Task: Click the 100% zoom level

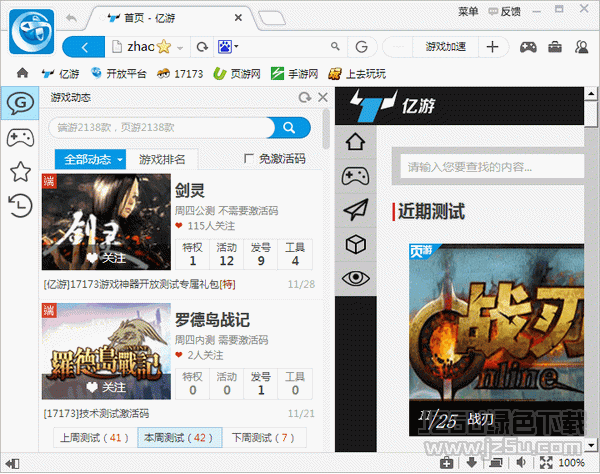Action: pyautogui.click(x=572, y=463)
